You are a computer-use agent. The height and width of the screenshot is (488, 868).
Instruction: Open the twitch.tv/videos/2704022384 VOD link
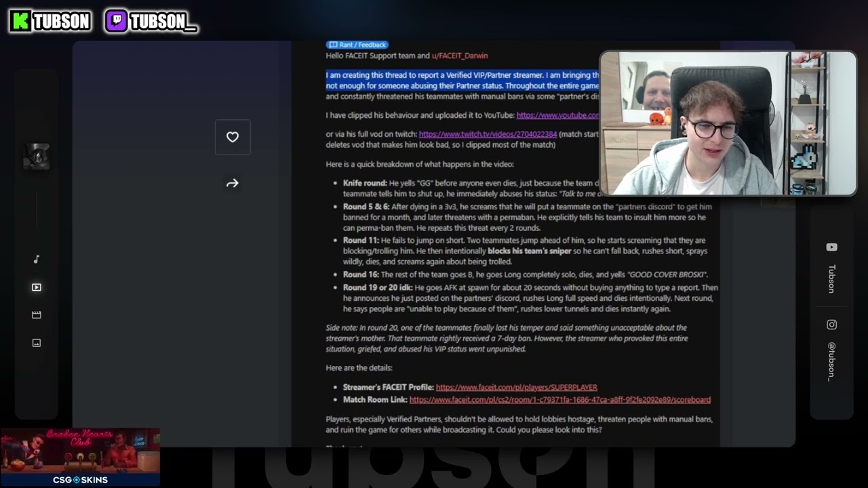[488, 134]
